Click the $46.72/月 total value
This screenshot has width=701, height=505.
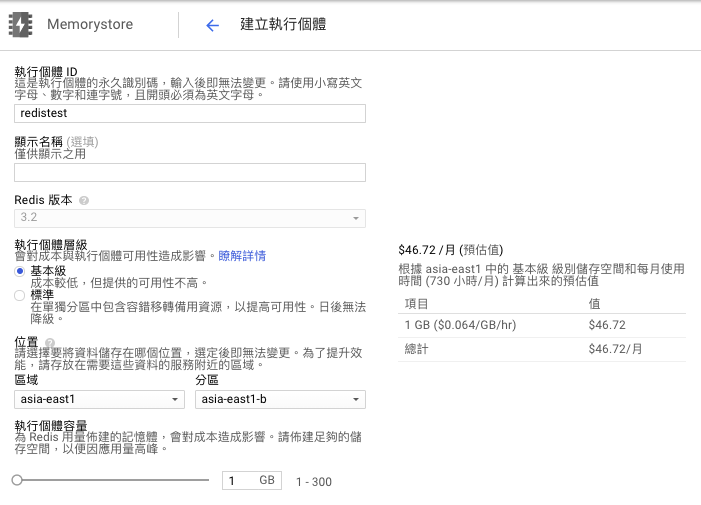(x=615, y=349)
